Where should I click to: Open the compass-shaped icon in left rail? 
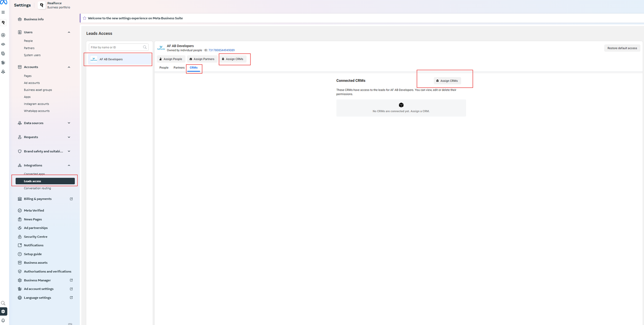click(x=3, y=35)
